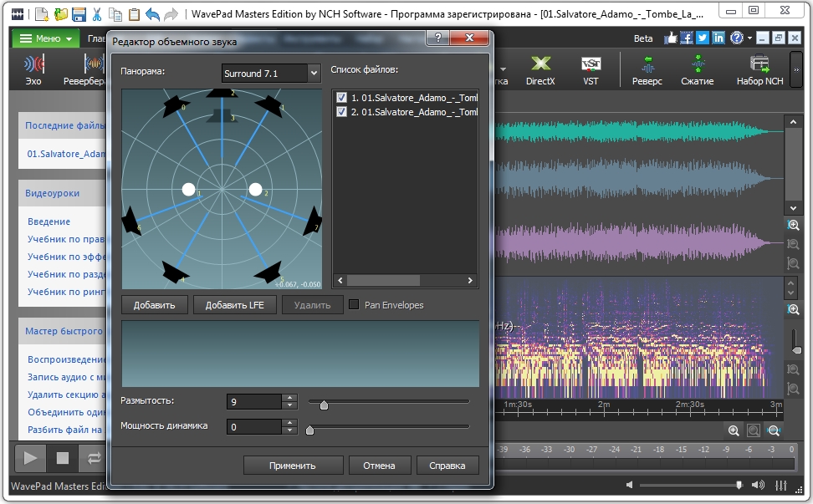Increase Размытость value with up arrow

[x=290, y=398]
